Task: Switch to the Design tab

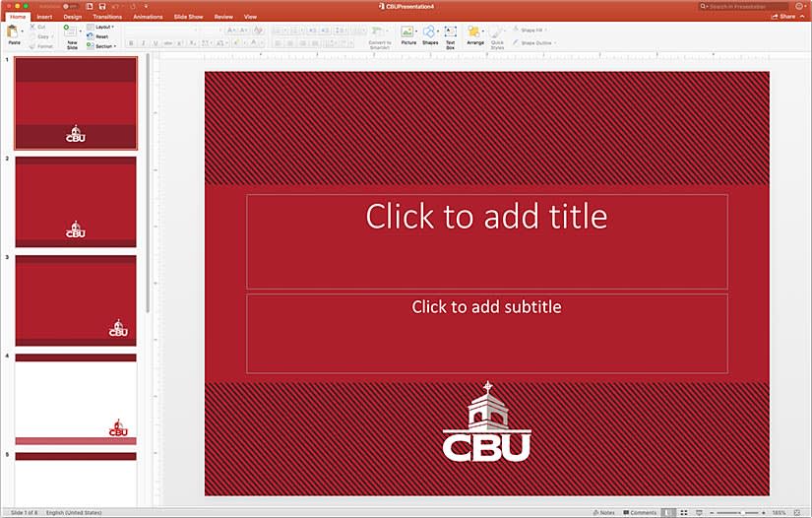Action: coord(73,17)
